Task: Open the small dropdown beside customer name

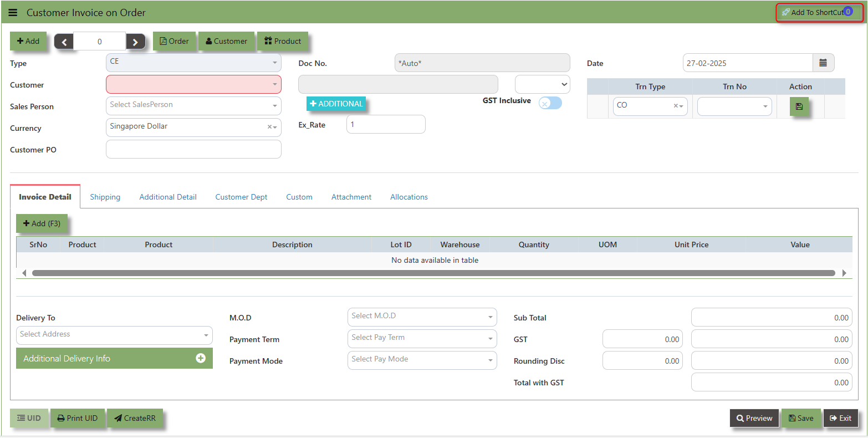Action: [543, 84]
